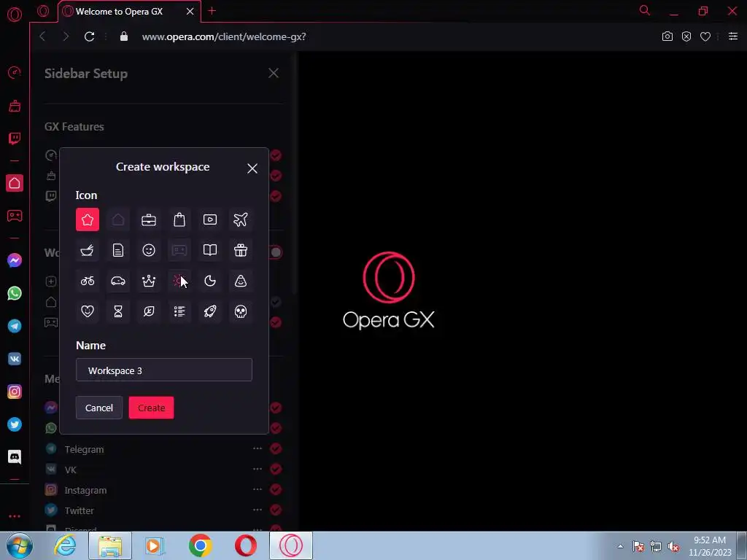Add page to bookmarks heart icon

click(x=705, y=36)
